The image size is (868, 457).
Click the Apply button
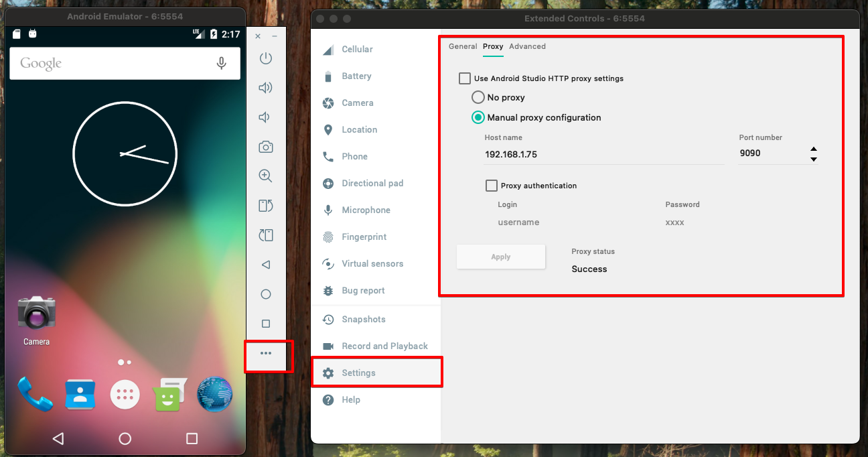[501, 257]
